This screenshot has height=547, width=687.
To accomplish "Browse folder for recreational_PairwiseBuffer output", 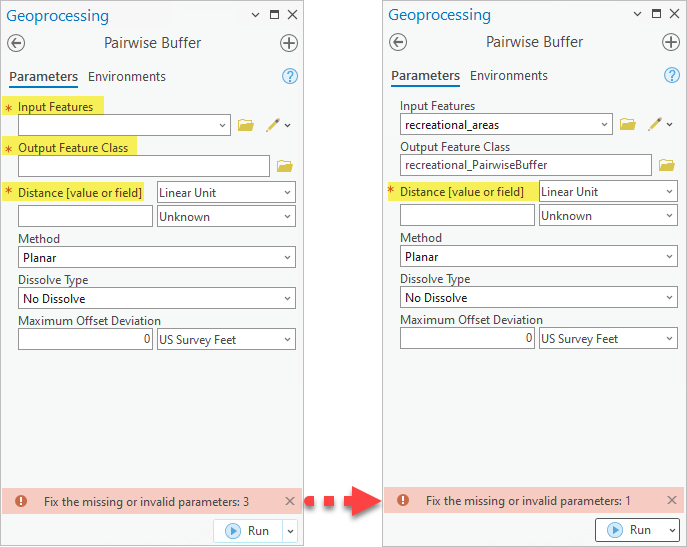I will point(666,165).
